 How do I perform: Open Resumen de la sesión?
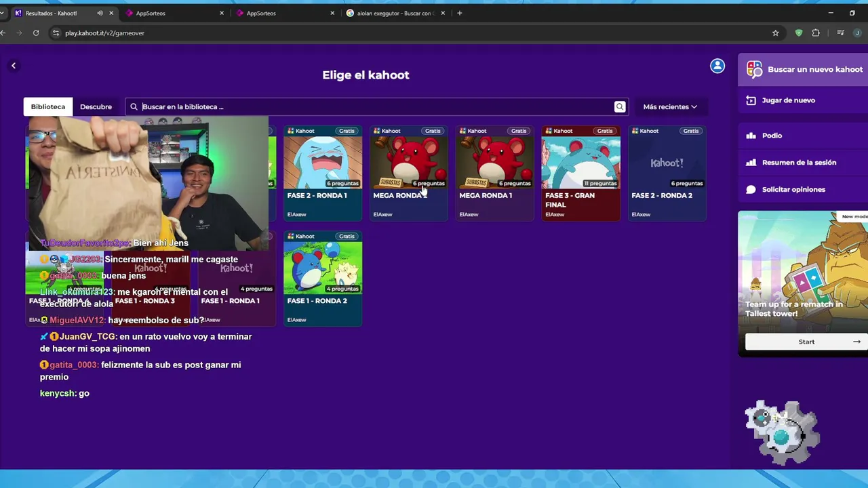(803, 163)
